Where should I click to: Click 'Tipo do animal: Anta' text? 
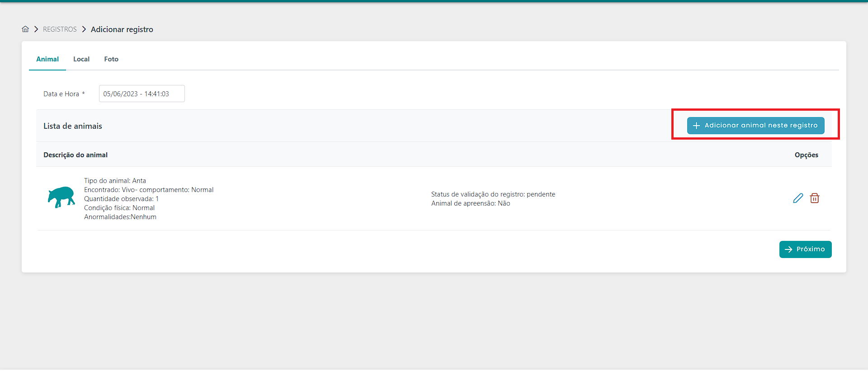115,181
